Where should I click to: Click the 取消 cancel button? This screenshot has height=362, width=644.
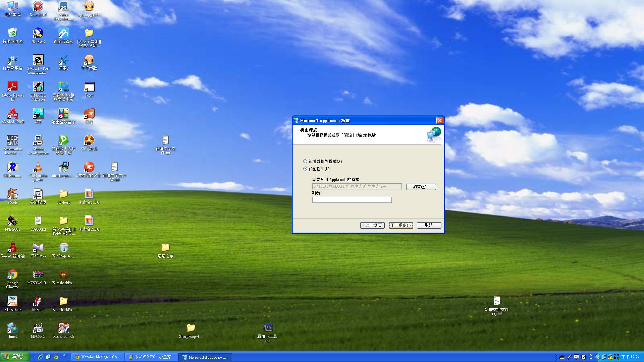pyautogui.click(x=429, y=225)
